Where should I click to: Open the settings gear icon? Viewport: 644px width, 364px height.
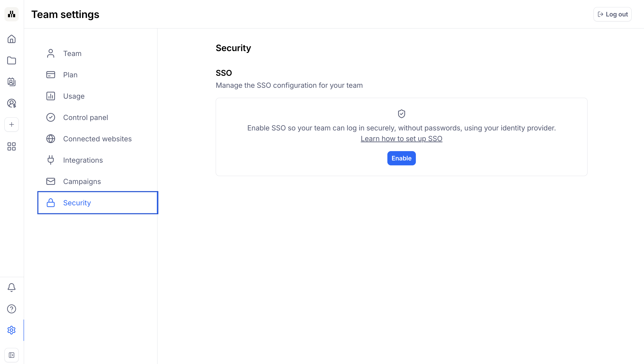coord(12,330)
